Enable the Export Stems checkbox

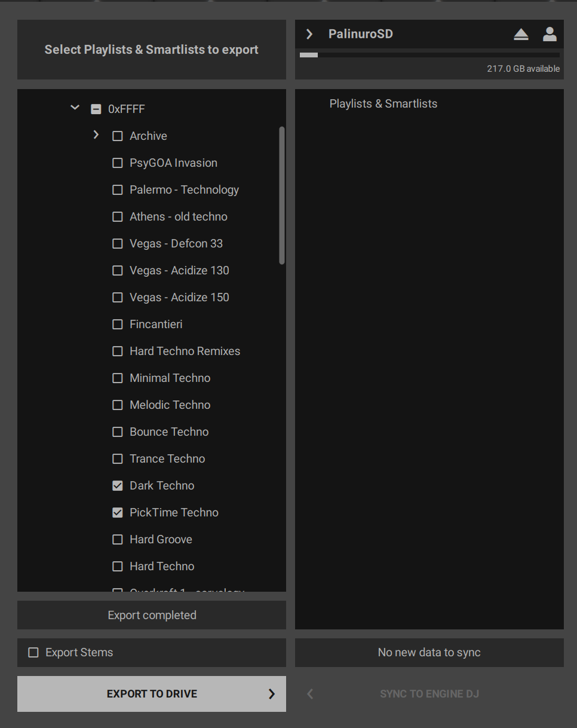coord(33,653)
